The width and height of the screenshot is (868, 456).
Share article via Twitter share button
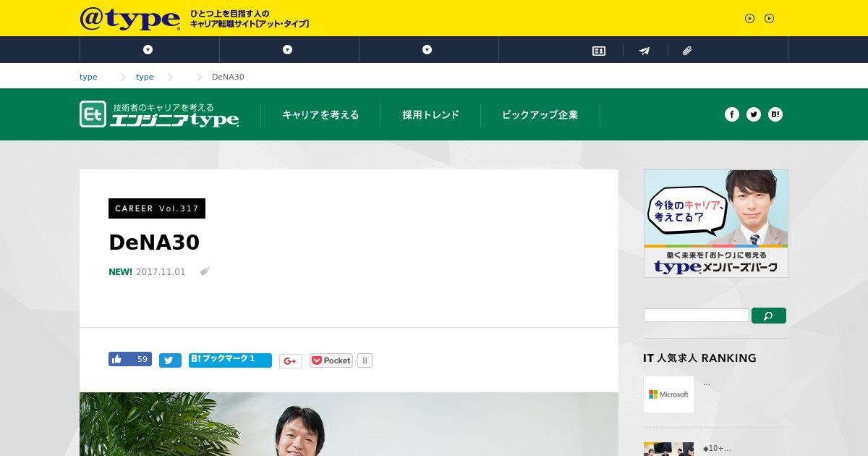pos(170,360)
